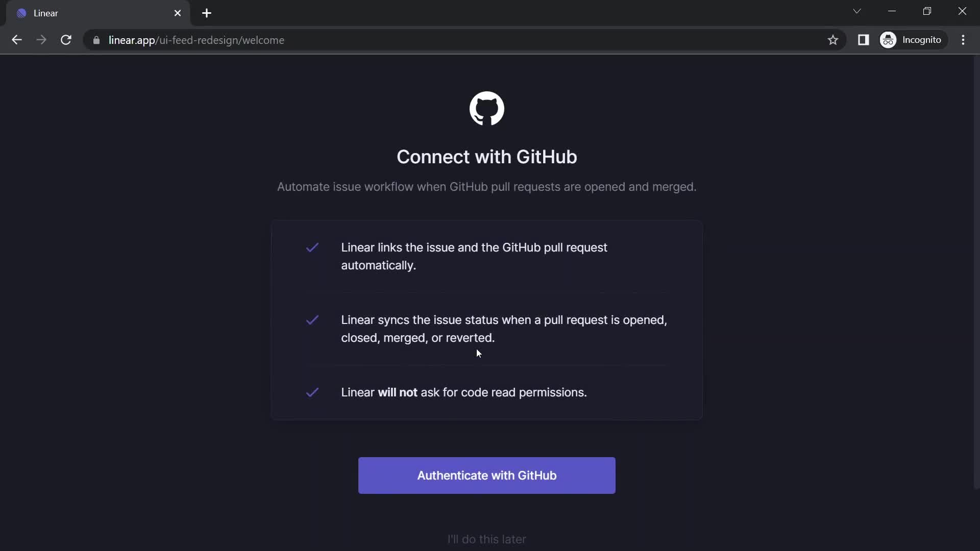
Task: Click the bookmark star icon
Action: coord(834,39)
